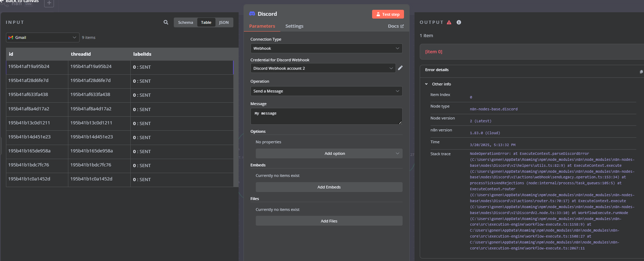Open the Settings tab
Screen dimensions: 644x261
click(294, 26)
